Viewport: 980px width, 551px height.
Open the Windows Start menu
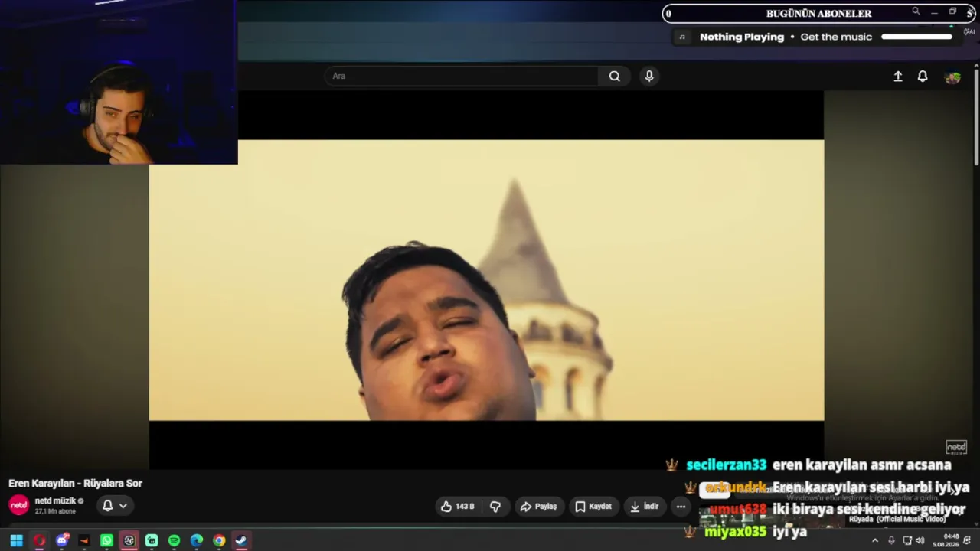coord(16,540)
